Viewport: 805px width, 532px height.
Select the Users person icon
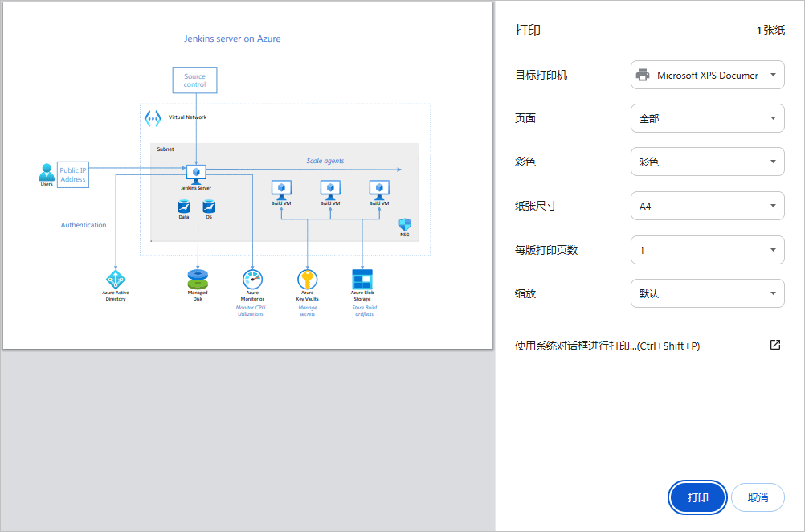(x=47, y=172)
